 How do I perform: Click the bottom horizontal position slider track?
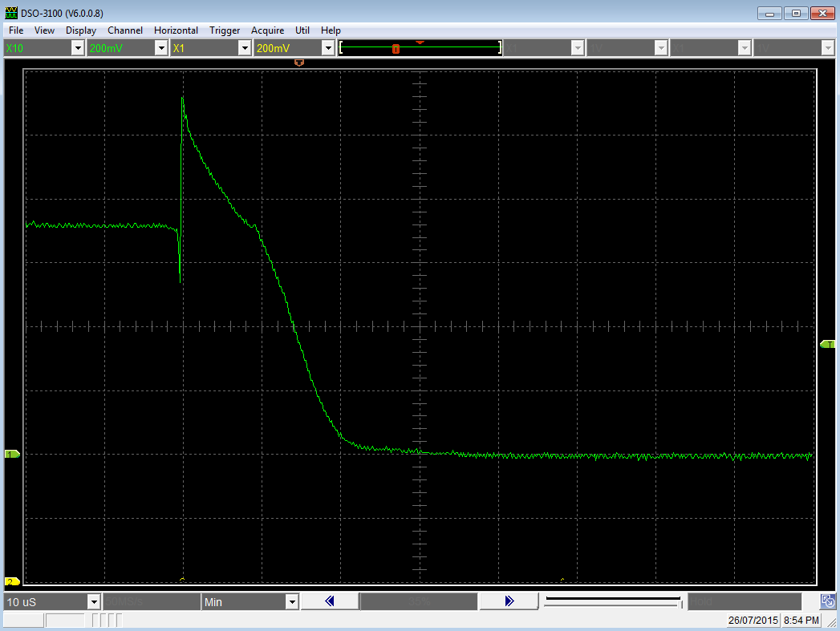pyautogui.click(x=612, y=601)
